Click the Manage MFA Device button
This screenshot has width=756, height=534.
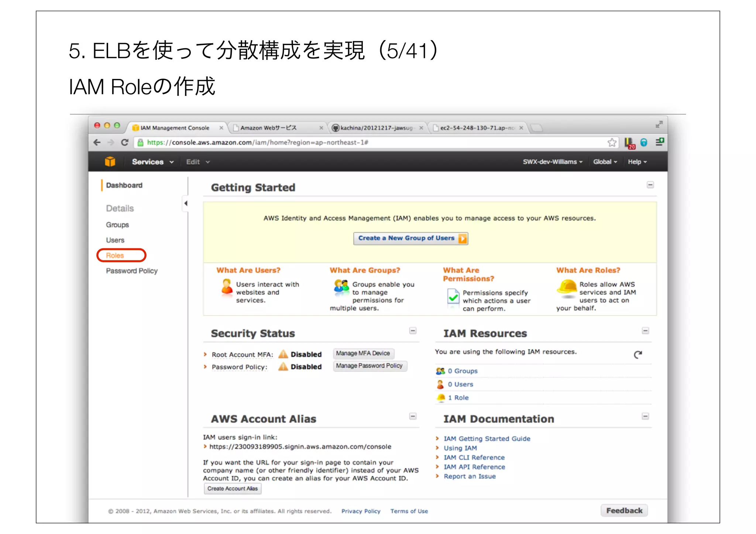[364, 354]
